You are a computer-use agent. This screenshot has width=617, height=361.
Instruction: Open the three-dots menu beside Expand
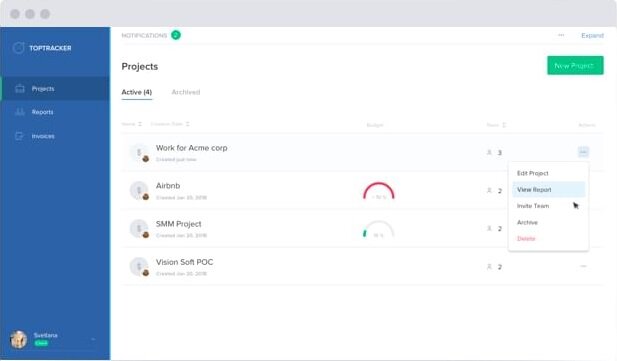[561, 35]
